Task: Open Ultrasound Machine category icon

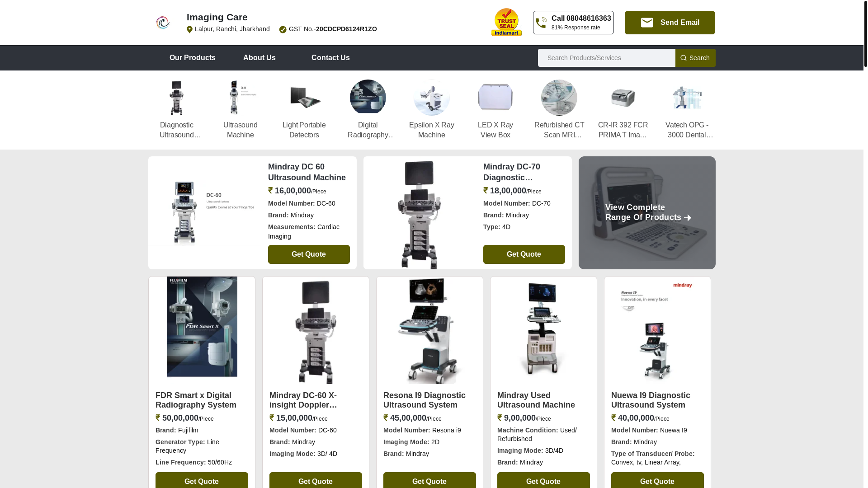Action: tap(241, 98)
